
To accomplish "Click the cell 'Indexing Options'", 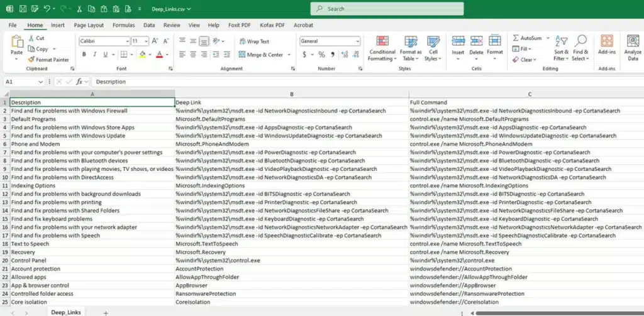I will pos(92,185).
